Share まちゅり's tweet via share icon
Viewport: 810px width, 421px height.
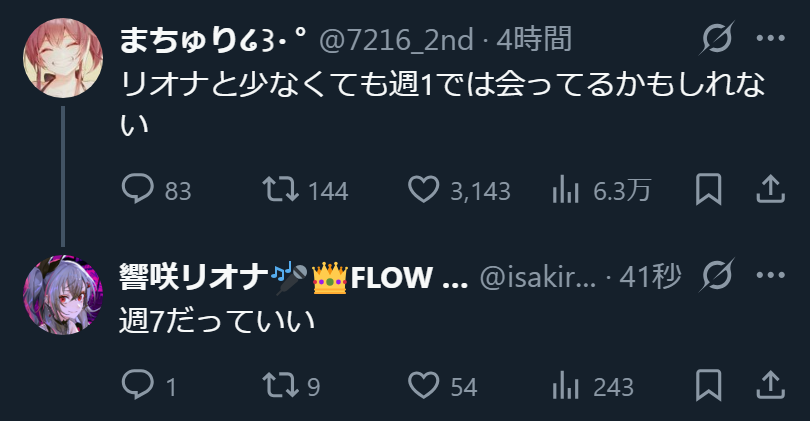click(770, 189)
